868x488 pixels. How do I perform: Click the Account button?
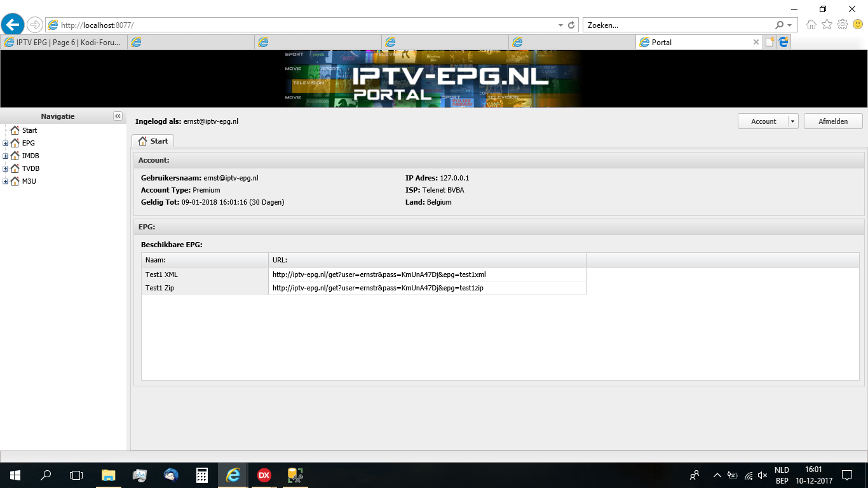(x=763, y=121)
